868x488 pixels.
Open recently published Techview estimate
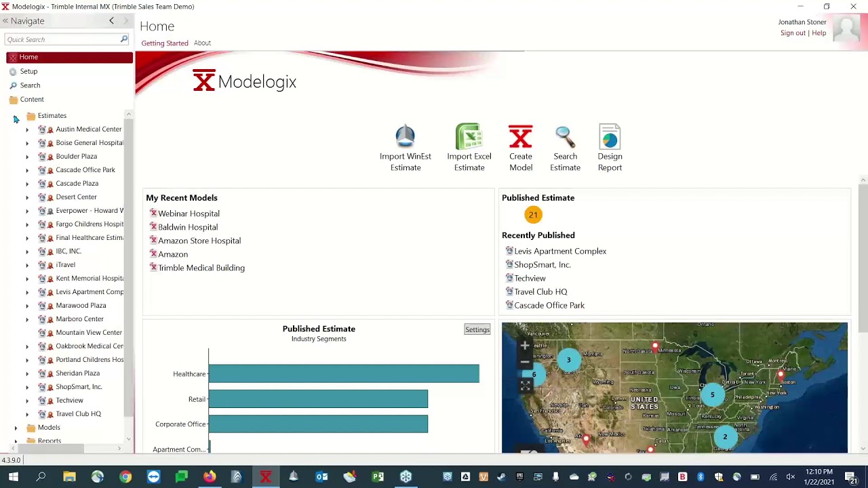click(530, 279)
